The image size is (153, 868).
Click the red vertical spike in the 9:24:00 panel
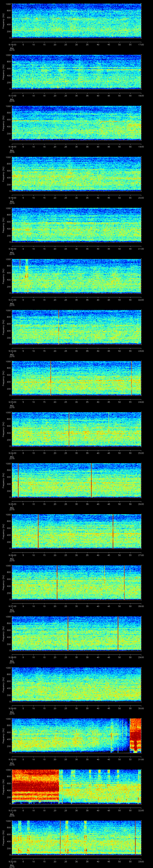coord(69,429)
